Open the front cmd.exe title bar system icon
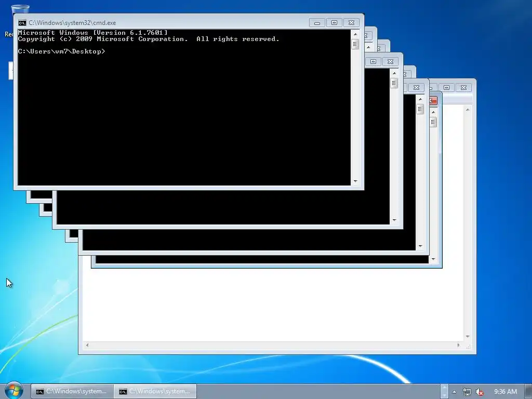This screenshot has width=532, height=399. [x=22, y=23]
